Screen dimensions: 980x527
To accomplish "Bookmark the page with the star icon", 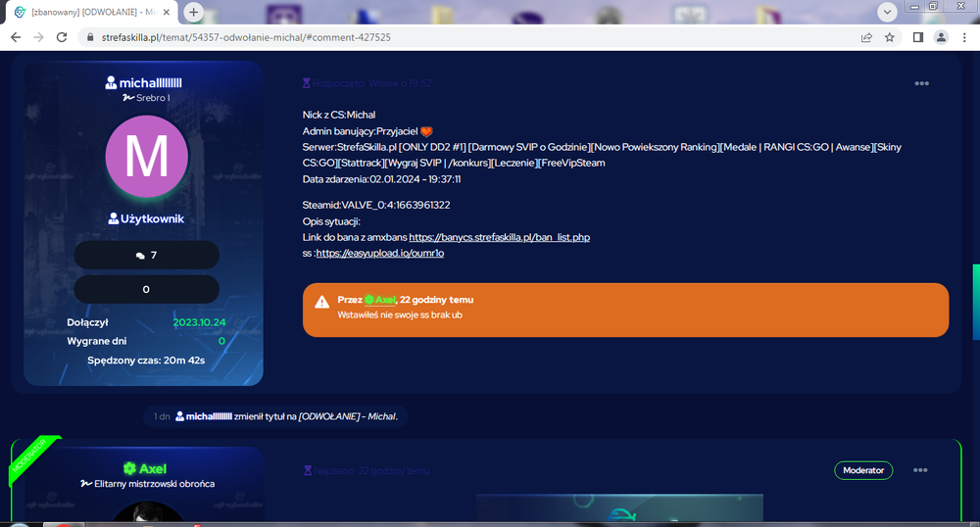I will pos(890,37).
